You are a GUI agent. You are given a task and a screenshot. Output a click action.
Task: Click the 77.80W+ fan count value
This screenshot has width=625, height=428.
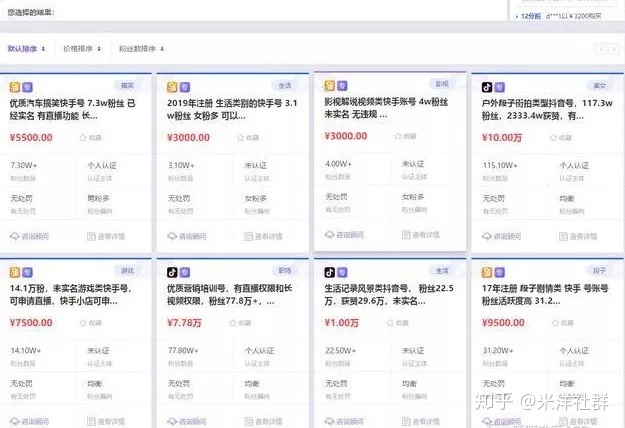pyautogui.click(x=183, y=350)
